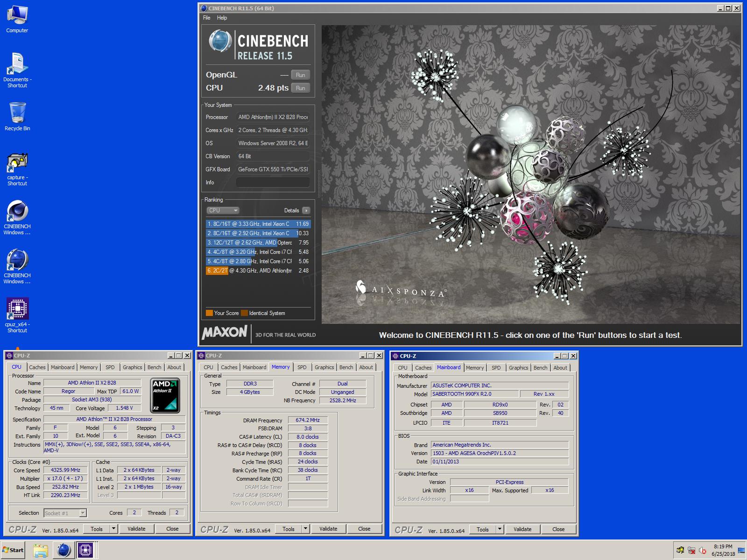Open Bench tab in middle CPU-Z window
The image size is (747, 560).
(346, 367)
